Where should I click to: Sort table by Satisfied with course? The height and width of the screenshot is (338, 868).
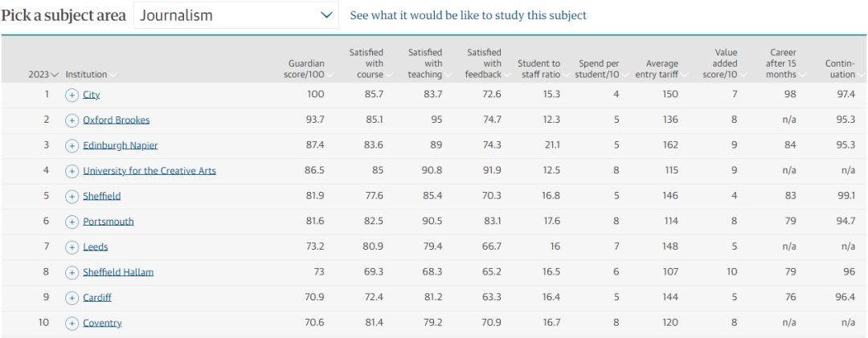(366, 63)
